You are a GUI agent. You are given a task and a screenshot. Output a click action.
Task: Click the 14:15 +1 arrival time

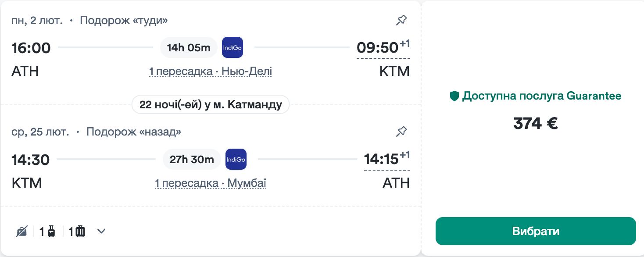point(381,159)
